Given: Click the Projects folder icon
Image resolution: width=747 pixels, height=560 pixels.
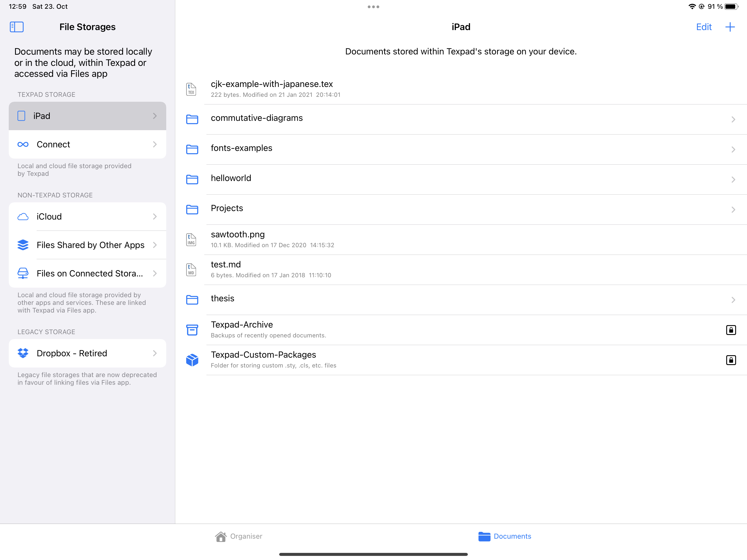Looking at the screenshot, I should (x=192, y=209).
